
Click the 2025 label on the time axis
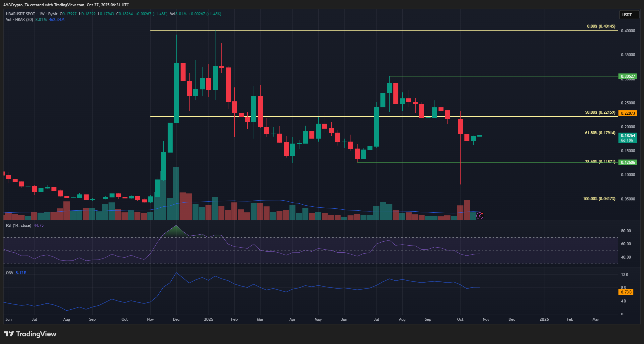pyautogui.click(x=208, y=319)
